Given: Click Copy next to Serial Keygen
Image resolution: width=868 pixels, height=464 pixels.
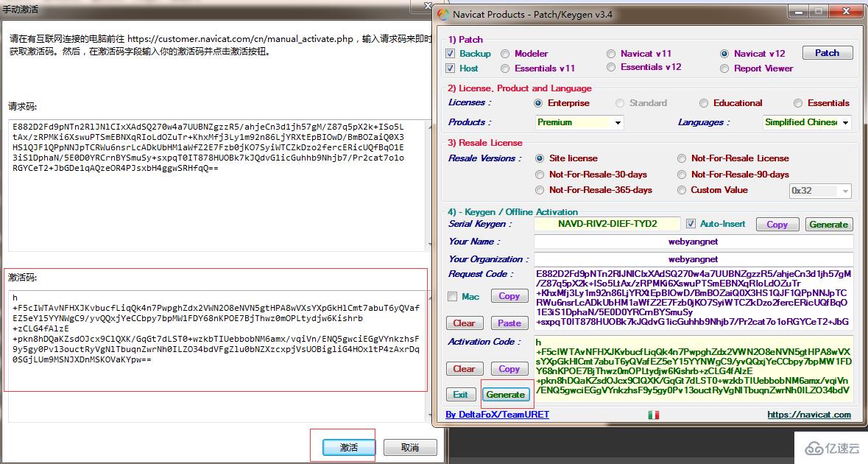Looking at the screenshot, I should coord(777,225).
